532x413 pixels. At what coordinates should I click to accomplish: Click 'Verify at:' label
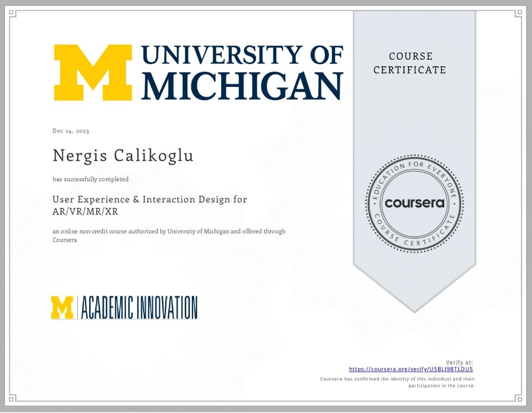[x=459, y=362]
